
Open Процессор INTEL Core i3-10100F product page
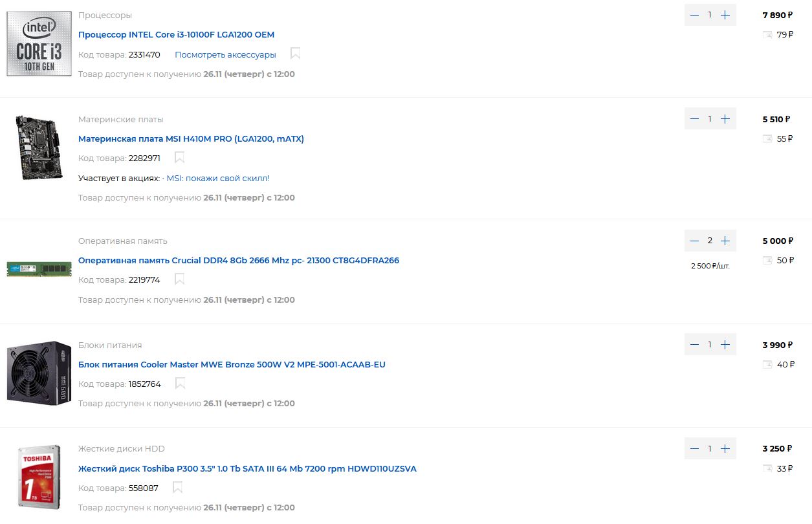[176, 34]
